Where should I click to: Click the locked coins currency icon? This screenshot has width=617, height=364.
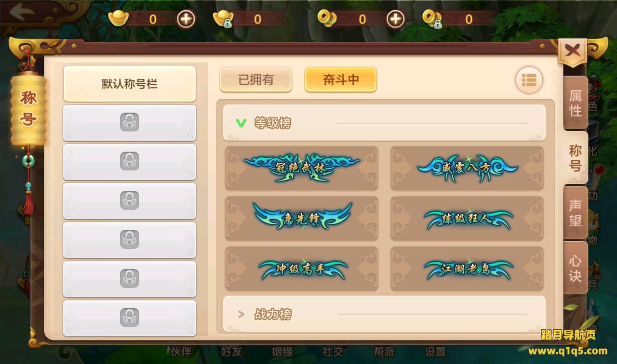point(432,19)
